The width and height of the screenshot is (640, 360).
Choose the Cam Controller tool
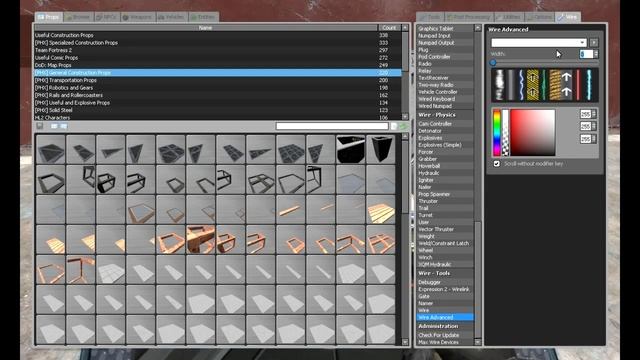445,124
